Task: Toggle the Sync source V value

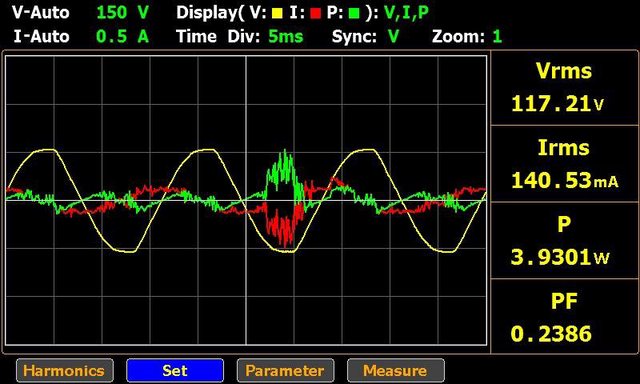Action: [393, 37]
